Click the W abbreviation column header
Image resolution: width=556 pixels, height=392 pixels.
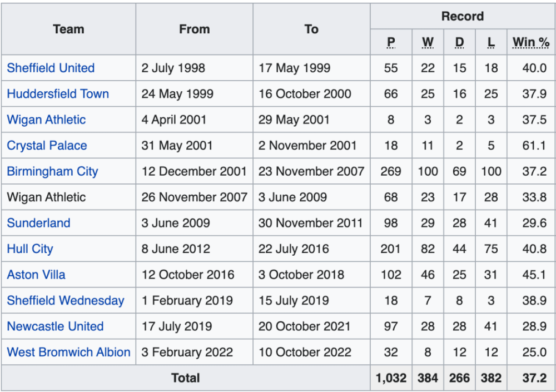(428, 42)
